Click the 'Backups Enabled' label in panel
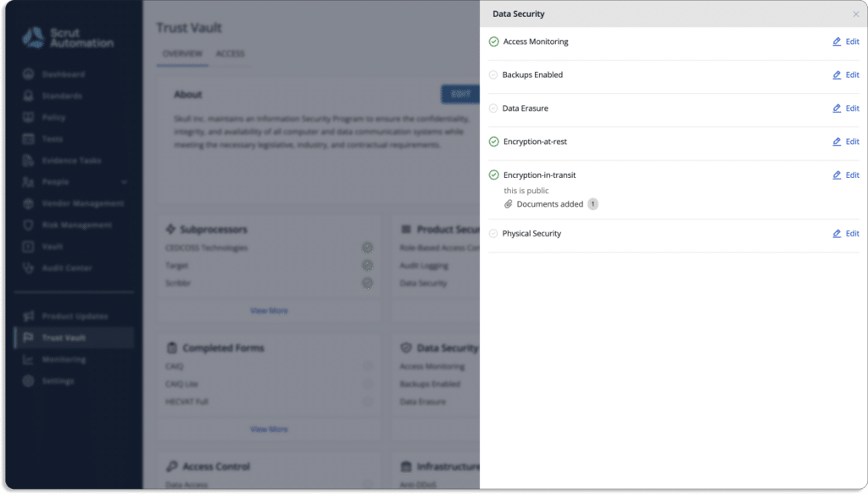This screenshot has height=494, width=868. click(532, 75)
